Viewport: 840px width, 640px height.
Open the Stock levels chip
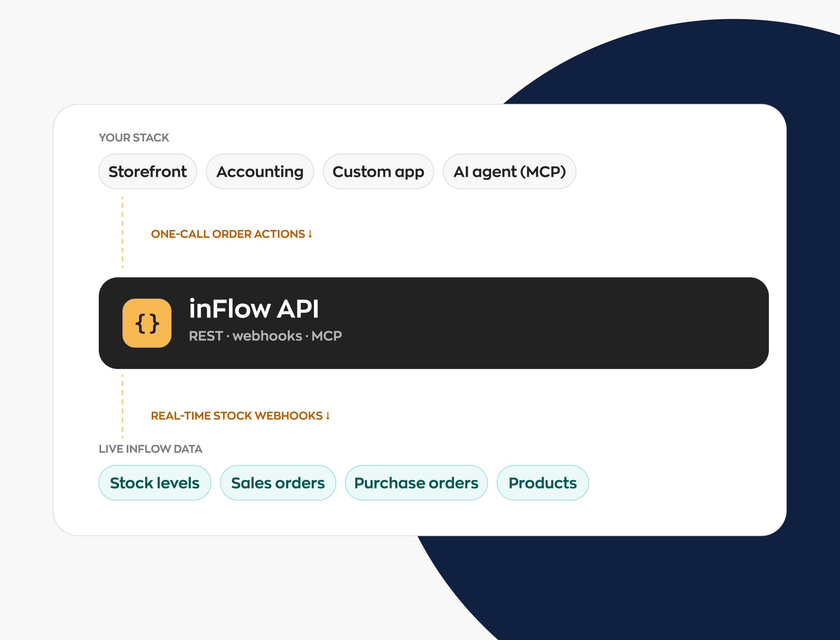[155, 483]
